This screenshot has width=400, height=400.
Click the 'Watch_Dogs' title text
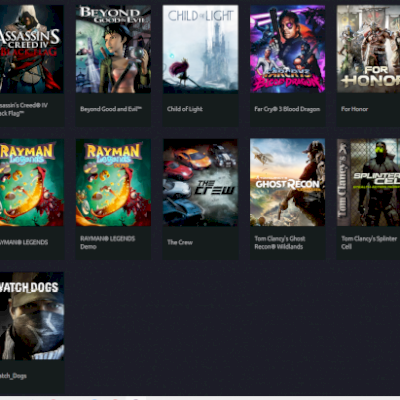click(x=13, y=376)
